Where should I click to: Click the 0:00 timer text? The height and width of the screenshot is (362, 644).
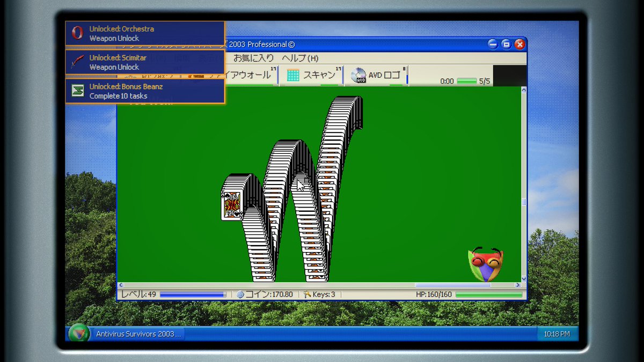pos(447,81)
